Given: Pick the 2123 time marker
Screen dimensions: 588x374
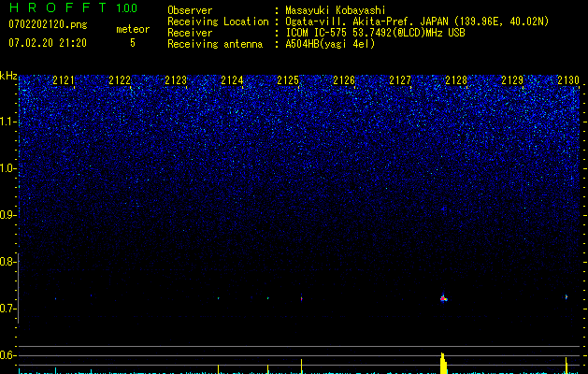Looking at the screenshot, I should [176, 81].
